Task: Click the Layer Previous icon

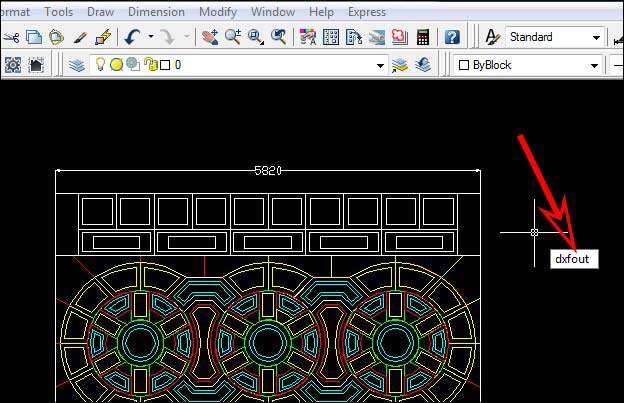Action: pos(423,65)
